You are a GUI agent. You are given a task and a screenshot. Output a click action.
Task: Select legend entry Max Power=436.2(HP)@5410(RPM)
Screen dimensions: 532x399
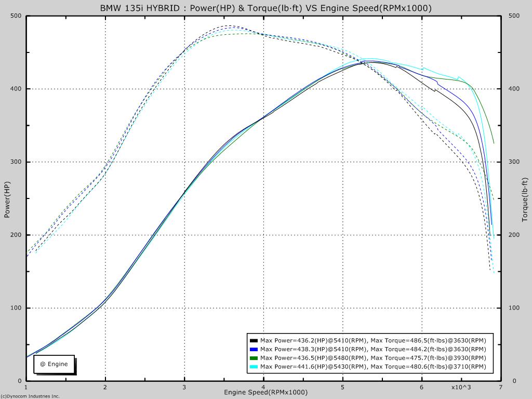click(373, 341)
